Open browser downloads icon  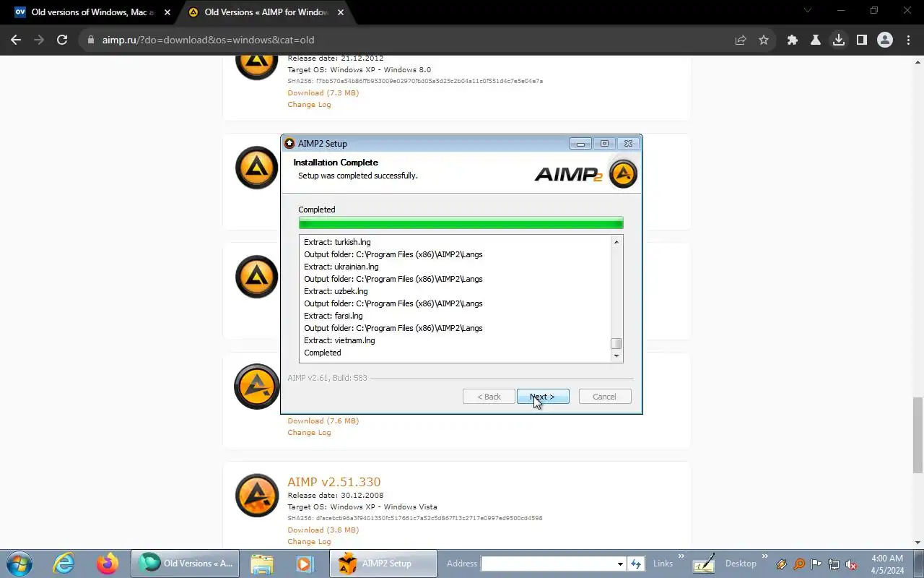(839, 40)
